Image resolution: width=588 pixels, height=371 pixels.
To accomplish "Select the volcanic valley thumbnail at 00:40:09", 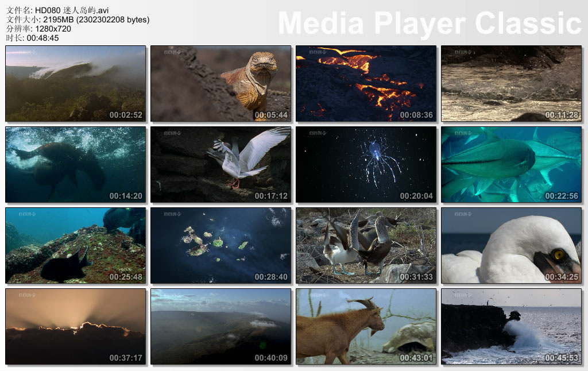I will pyautogui.click(x=221, y=327).
